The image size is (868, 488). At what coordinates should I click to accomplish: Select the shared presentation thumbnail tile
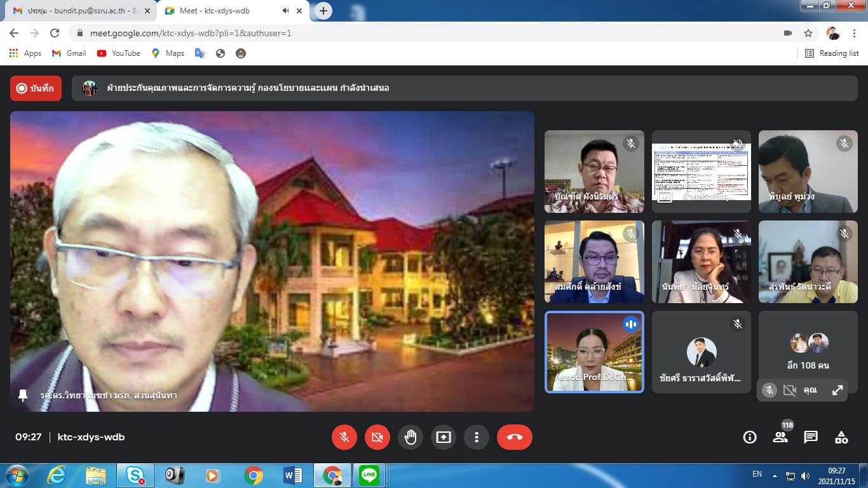(x=702, y=172)
